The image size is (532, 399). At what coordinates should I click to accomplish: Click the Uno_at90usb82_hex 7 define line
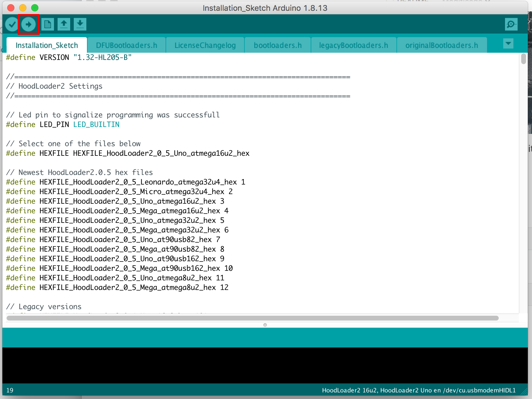point(113,239)
